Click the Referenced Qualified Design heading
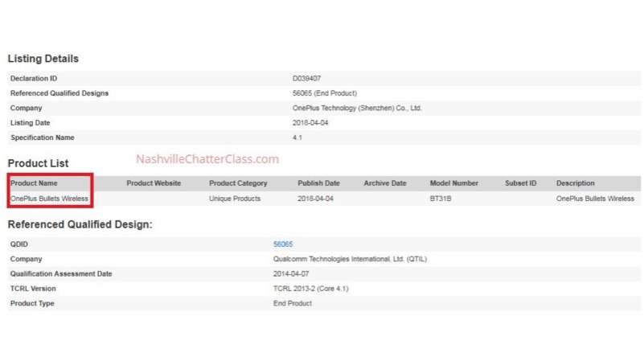Screen dimensions: 644x361 point(80,224)
